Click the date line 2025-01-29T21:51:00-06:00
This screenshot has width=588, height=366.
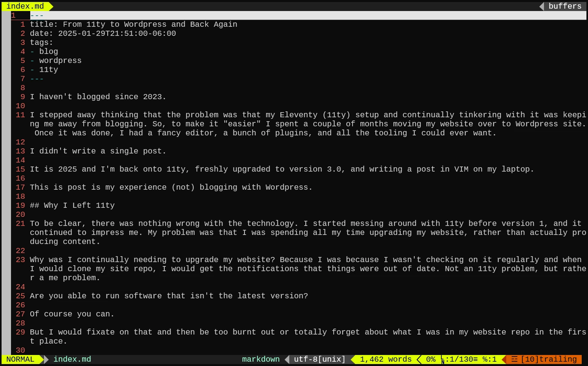tap(103, 33)
